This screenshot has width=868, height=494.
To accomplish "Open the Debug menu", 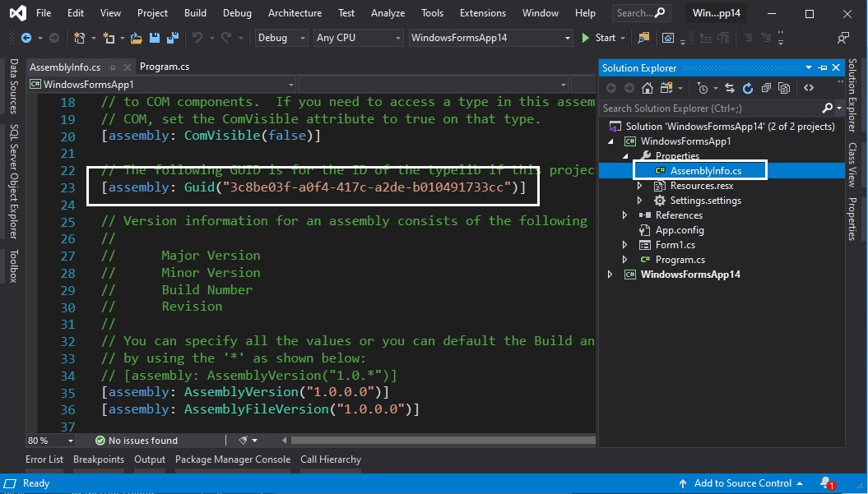I will (x=237, y=12).
